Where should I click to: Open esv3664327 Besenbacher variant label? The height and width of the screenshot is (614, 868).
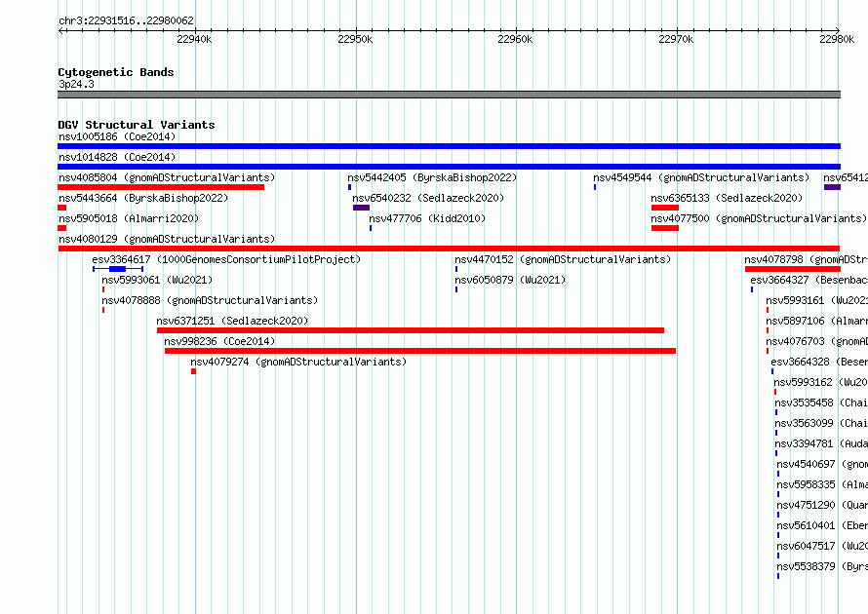809,280
